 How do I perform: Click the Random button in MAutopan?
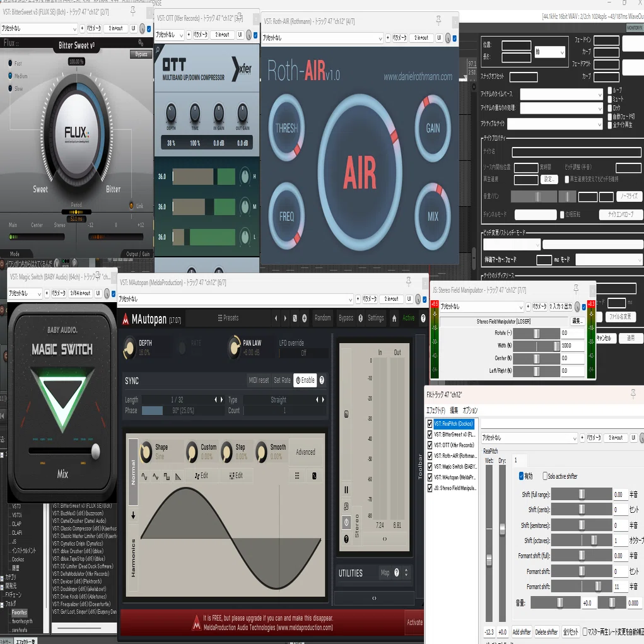322,318
